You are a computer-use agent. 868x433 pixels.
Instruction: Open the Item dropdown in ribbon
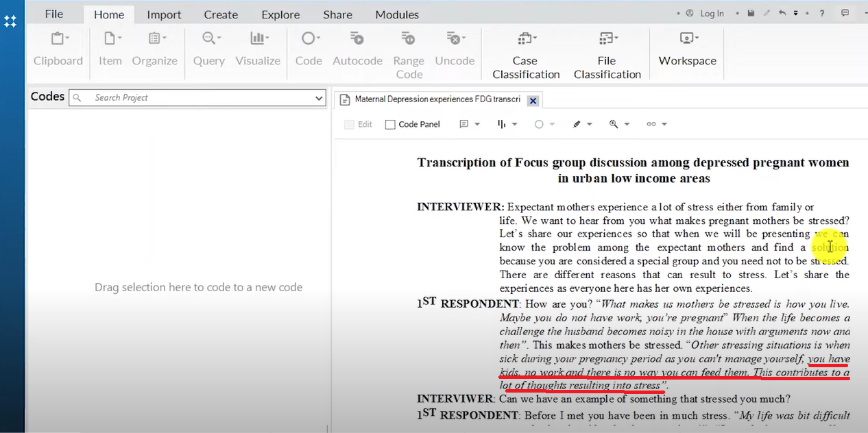click(x=110, y=49)
